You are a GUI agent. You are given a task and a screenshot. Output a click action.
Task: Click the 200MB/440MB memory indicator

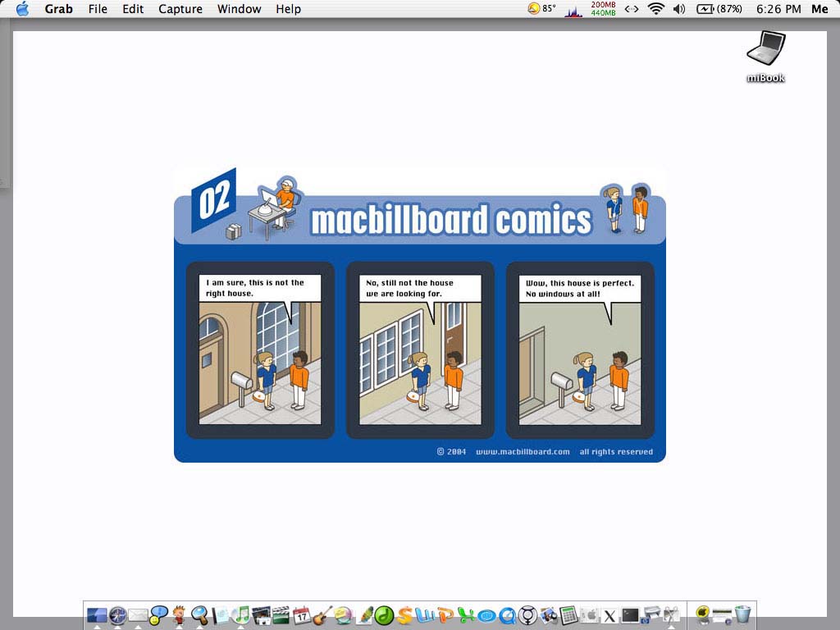click(603, 8)
